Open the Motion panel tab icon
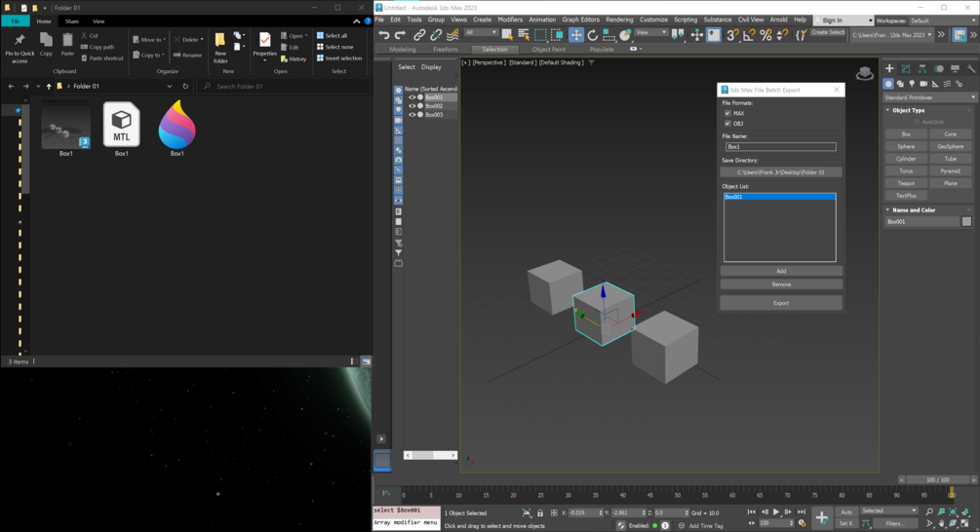 coord(939,68)
